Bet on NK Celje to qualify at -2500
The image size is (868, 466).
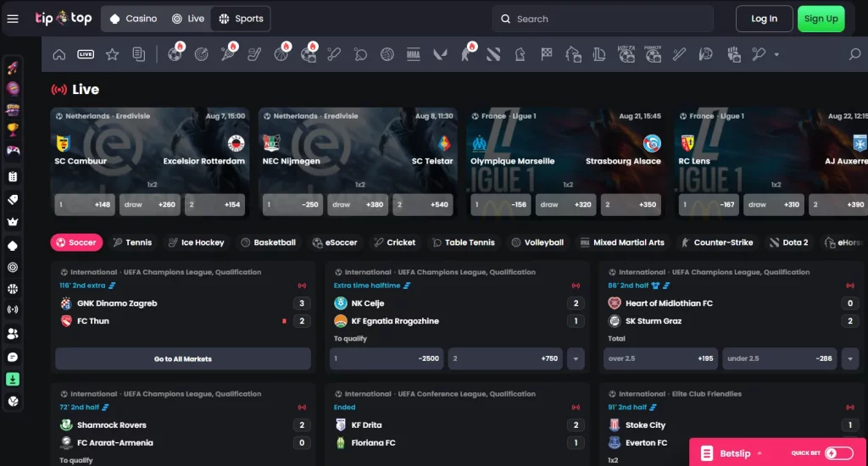click(x=387, y=358)
